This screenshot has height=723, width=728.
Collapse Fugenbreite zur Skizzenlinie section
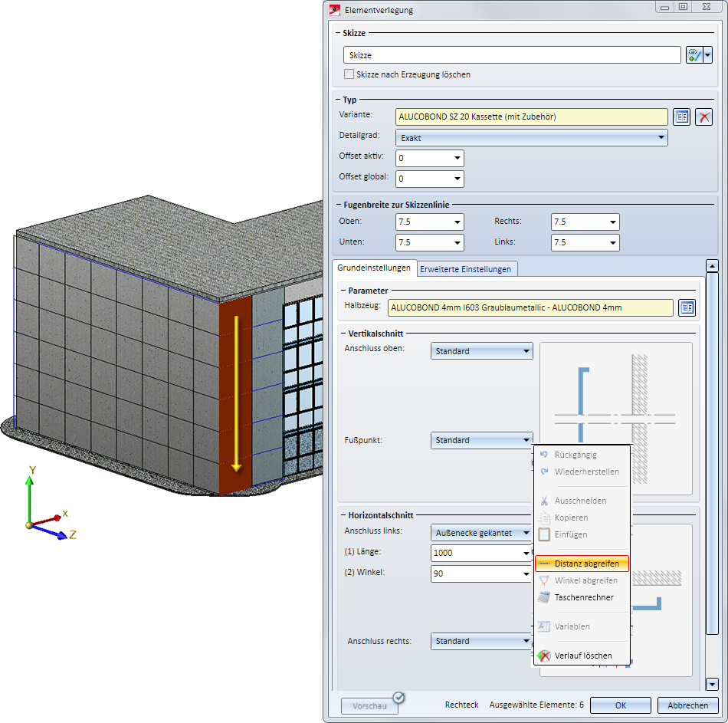click(338, 205)
